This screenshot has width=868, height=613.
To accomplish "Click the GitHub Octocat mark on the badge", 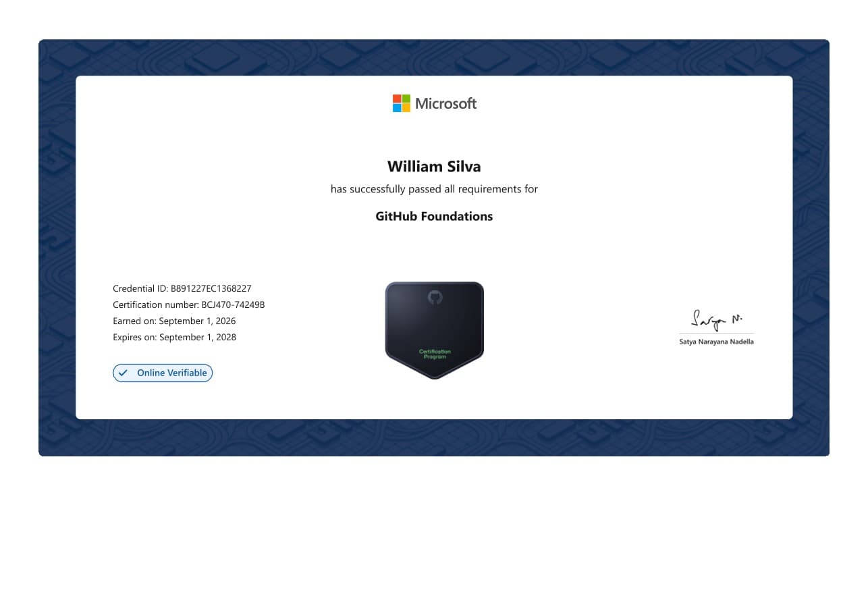I will (435, 297).
